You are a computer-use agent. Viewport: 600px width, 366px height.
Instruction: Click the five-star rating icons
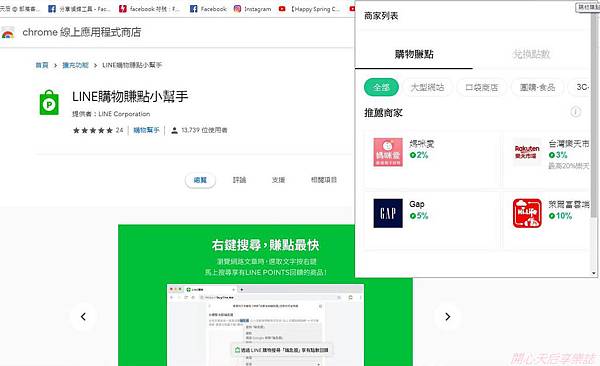coord(93,130)
